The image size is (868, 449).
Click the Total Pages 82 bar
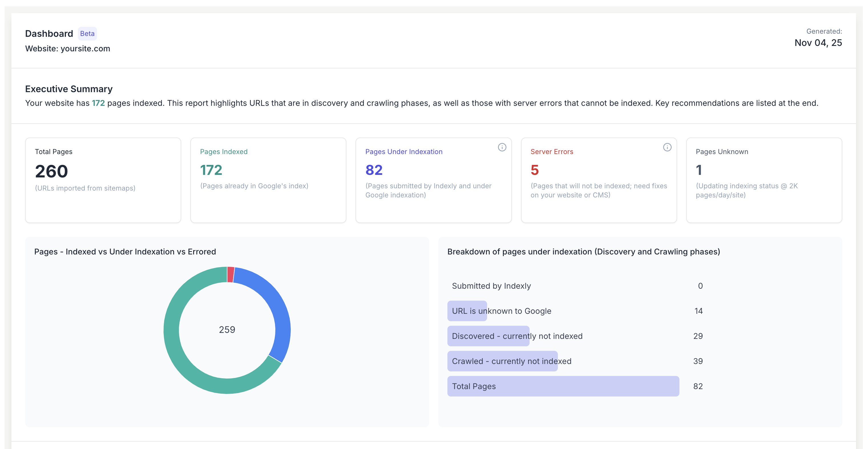(x=563, y=386)
